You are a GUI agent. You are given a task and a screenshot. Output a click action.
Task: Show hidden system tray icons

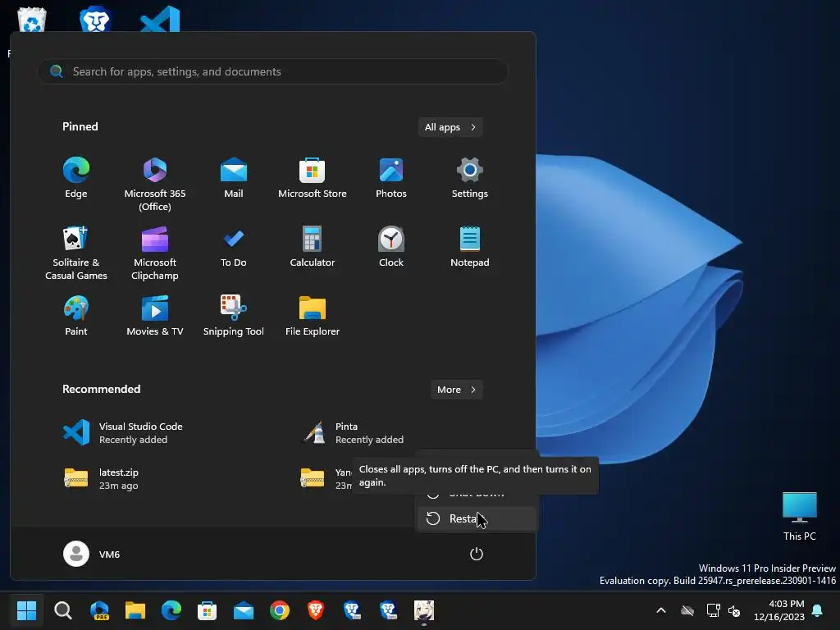click(661, 610)
